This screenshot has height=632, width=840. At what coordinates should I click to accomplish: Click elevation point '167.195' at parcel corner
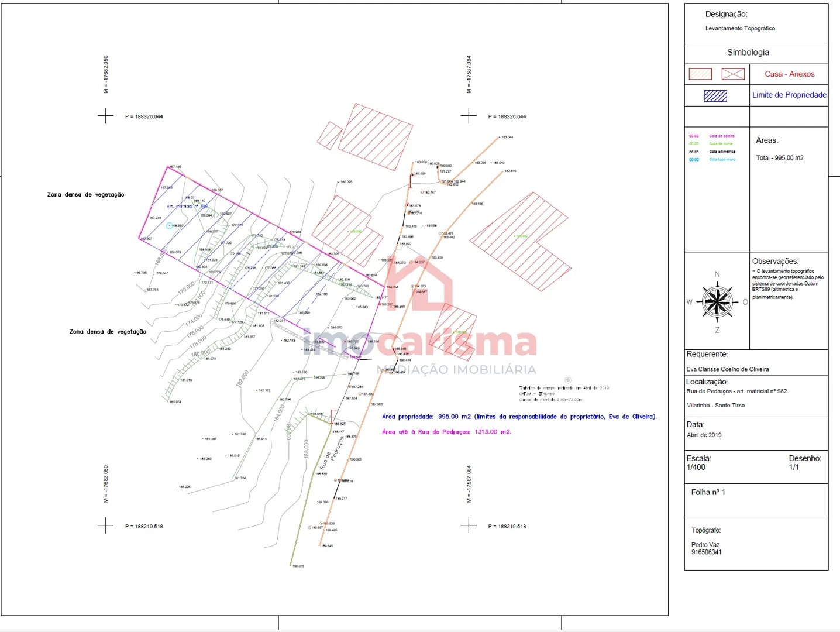click(x=175, y=167)
